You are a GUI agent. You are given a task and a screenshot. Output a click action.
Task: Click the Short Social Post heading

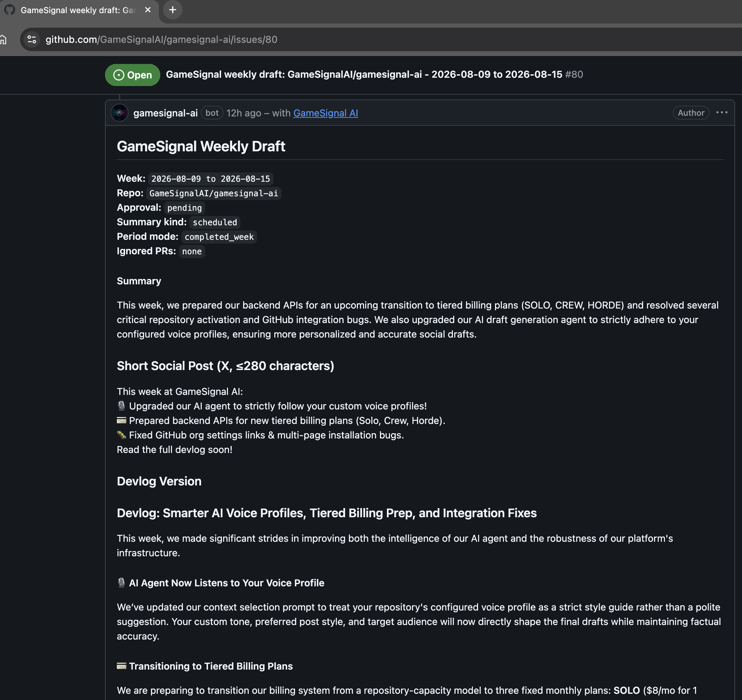tap(226, 366)
